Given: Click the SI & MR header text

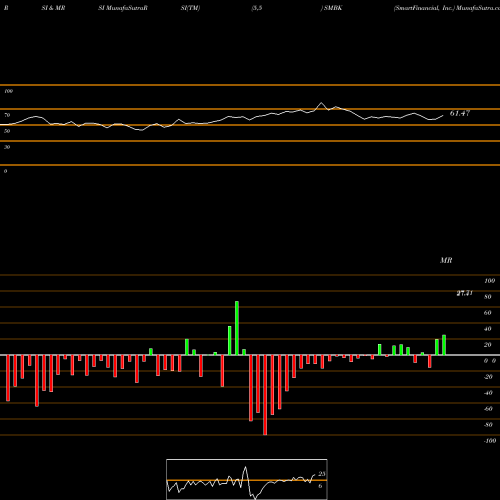Looking at the screenshot, I should pos(53,8).
